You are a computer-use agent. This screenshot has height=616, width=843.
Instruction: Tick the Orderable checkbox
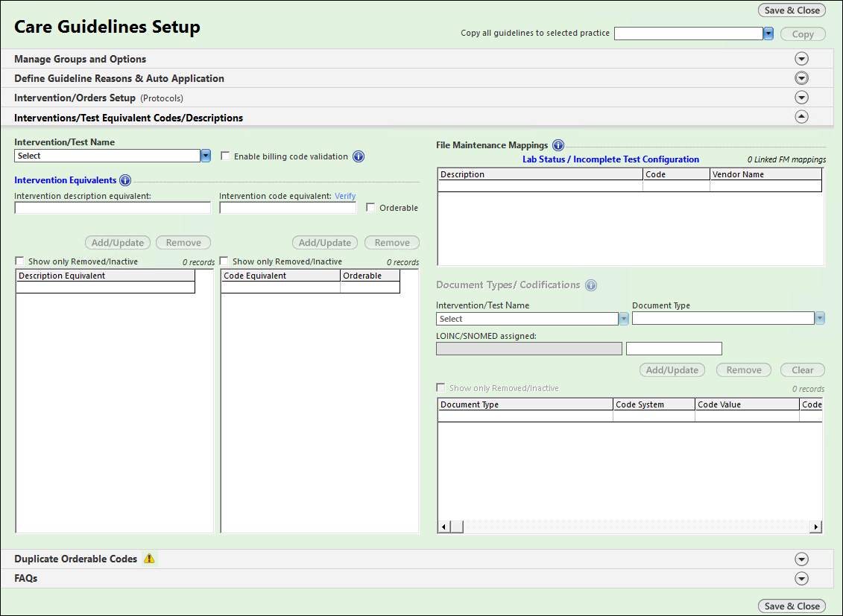pos(370,207)
